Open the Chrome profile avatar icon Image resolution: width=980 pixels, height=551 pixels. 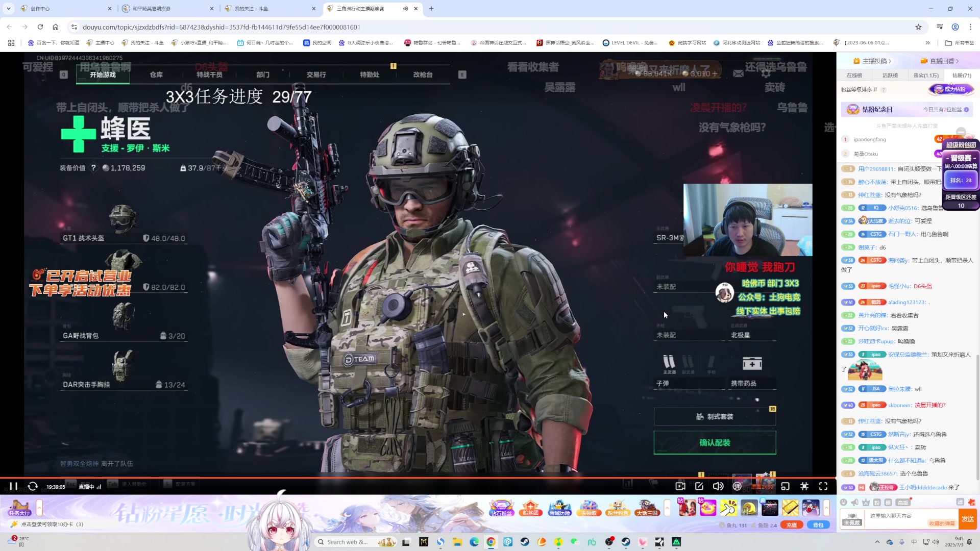click(x=955, y=27)
